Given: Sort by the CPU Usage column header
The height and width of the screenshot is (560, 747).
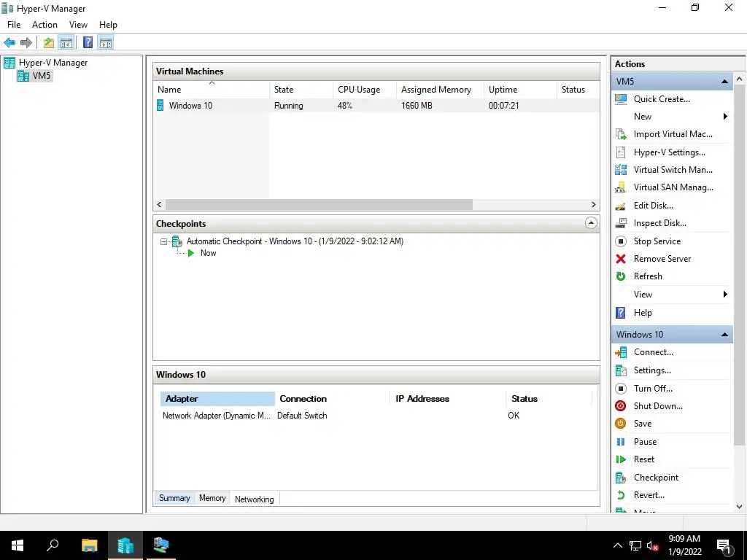Looking at the screenshot, I should (x=365, y=90).
